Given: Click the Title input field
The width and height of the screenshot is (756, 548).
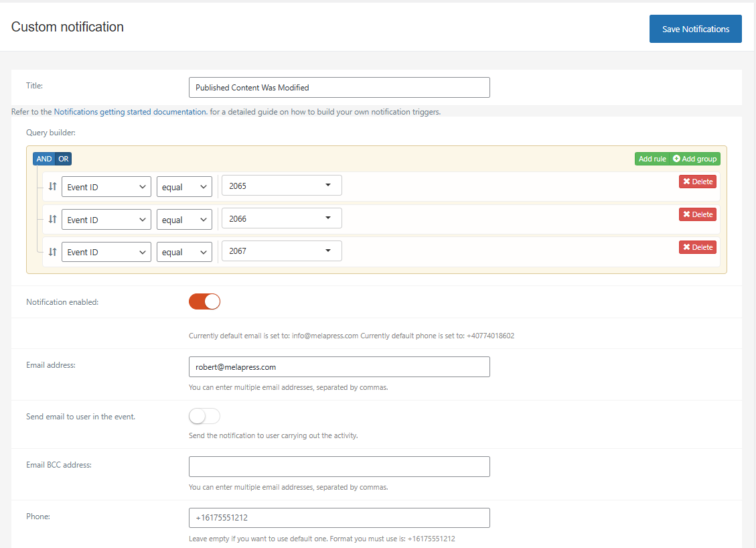Looking at the screenshot, I should tap(339, 87).
